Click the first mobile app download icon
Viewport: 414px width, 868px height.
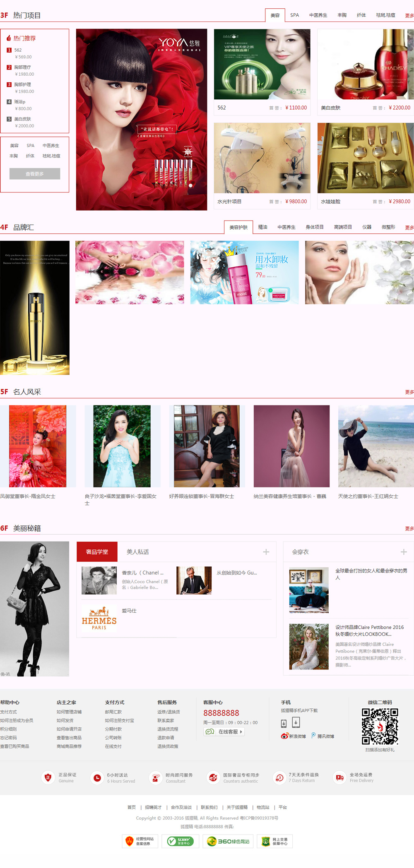[284, 723]
